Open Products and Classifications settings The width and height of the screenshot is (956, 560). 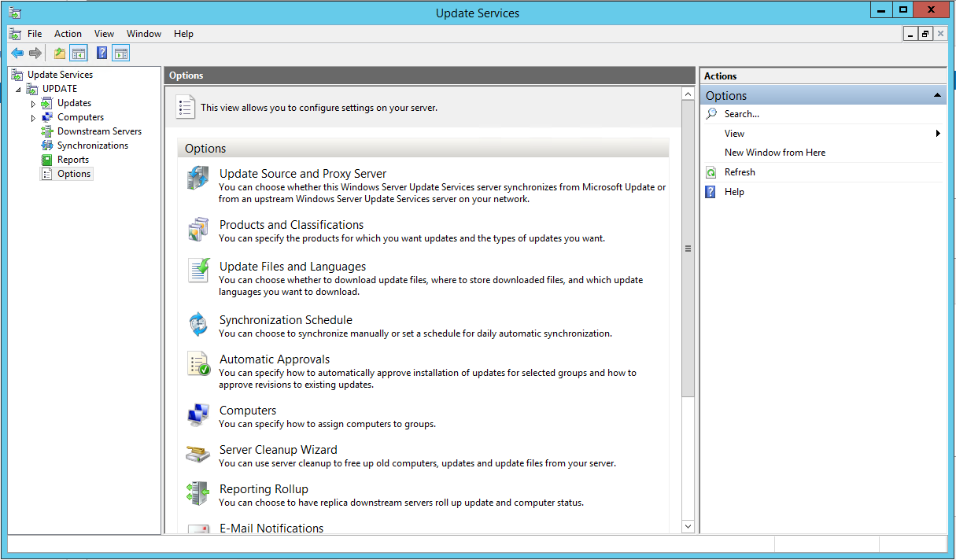(x=291, y=225)
